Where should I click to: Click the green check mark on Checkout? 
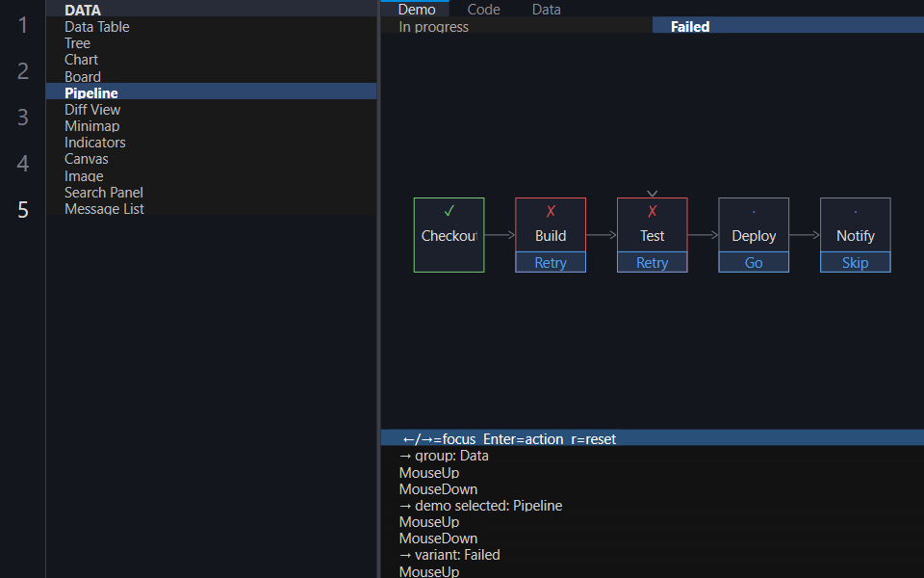pos(449,211)
